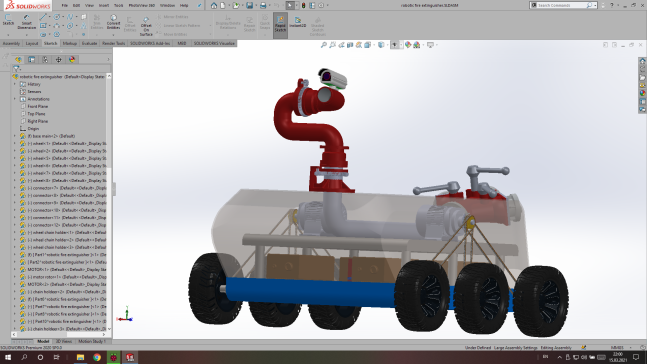Open the Smart Dimension dropdown arrow
Screen dimensions: 647x364
click(x=26, y=35)
